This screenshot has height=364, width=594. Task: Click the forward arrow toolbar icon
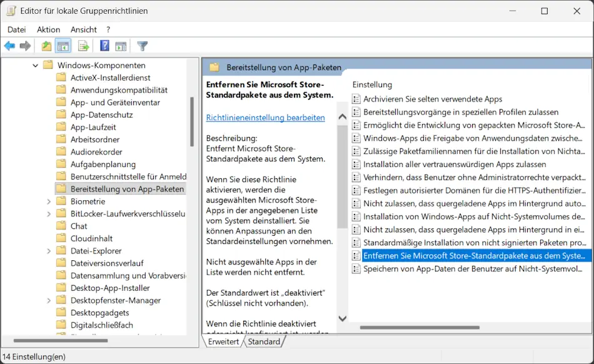pos(25,46)
